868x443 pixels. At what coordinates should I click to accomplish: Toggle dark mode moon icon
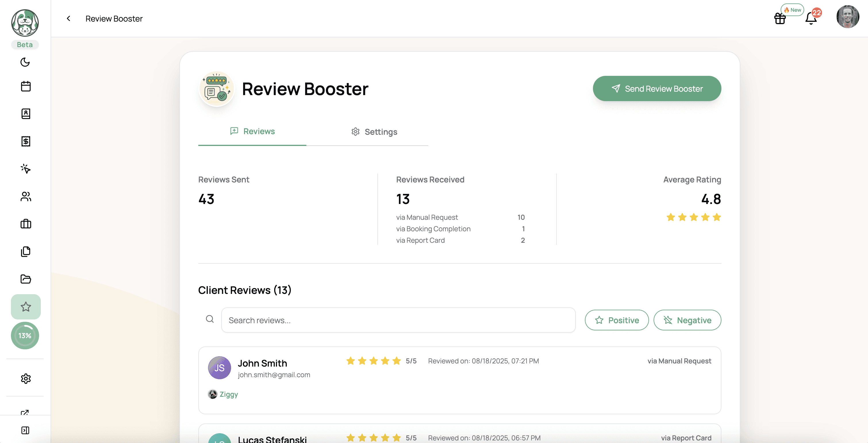point(25,62)
